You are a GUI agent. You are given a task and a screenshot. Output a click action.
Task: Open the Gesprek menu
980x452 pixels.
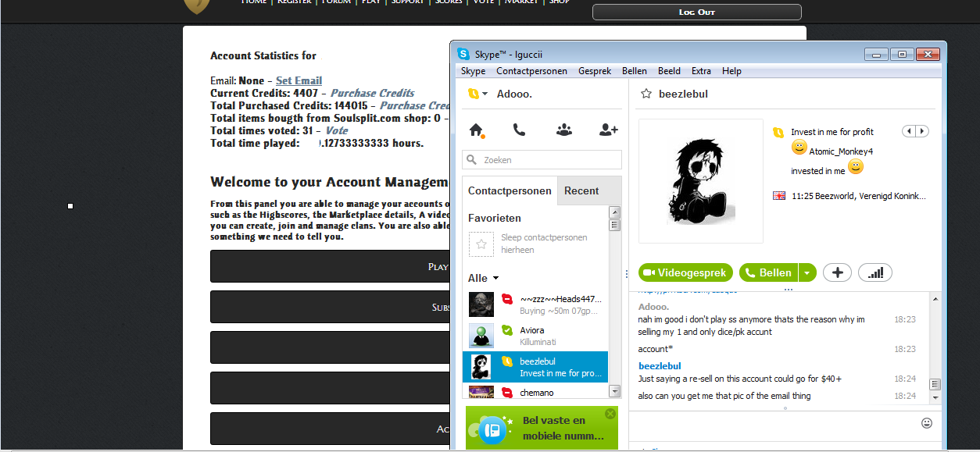coord(595,71)
